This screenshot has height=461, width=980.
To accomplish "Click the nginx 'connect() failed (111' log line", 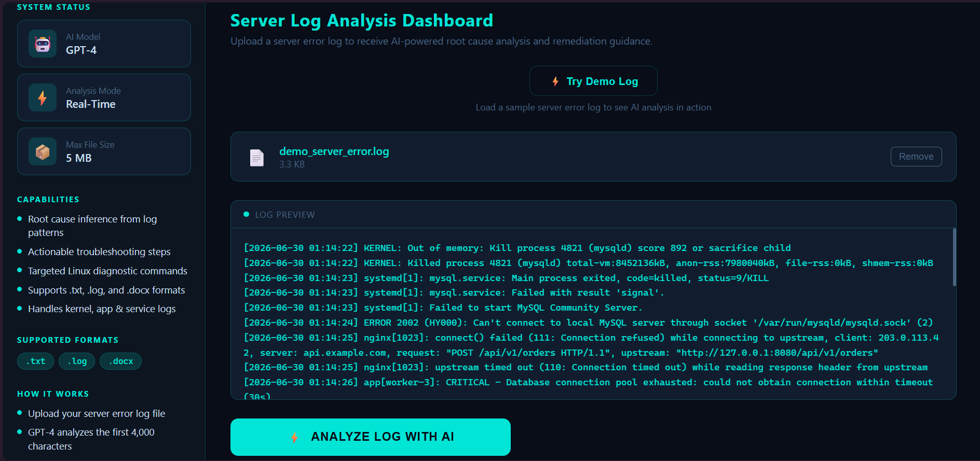I will click(591, 345).
